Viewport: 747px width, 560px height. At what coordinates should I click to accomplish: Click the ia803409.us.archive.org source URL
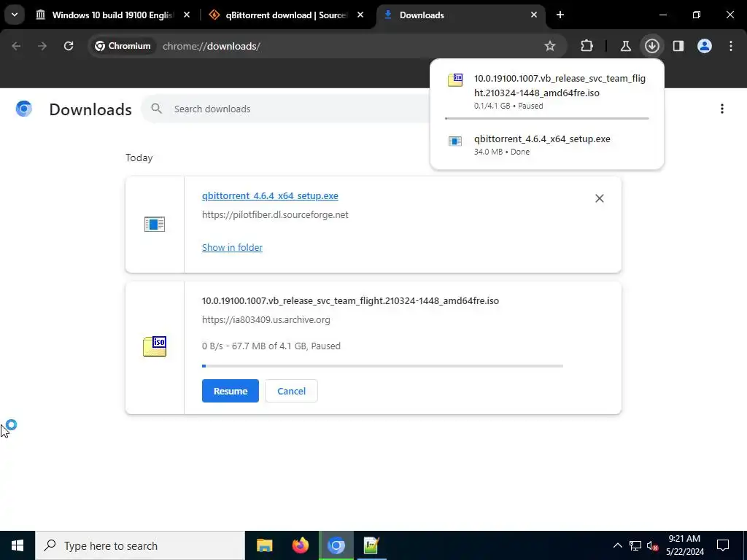266,320
